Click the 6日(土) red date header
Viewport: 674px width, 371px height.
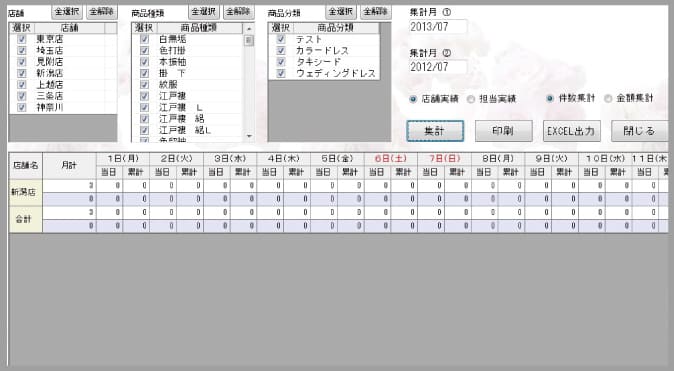click(x=391, y=159)
